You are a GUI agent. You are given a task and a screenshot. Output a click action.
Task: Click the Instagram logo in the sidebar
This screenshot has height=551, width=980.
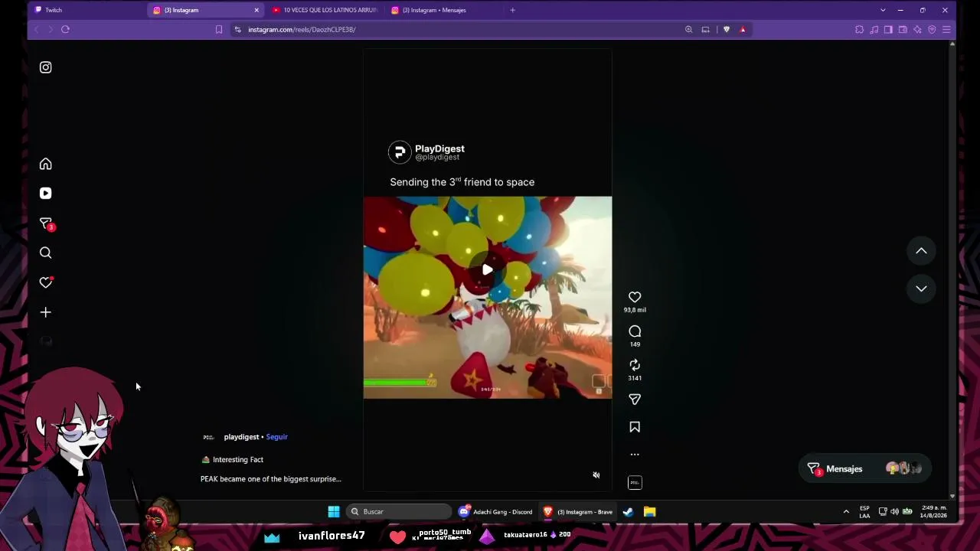pos(46,67)
